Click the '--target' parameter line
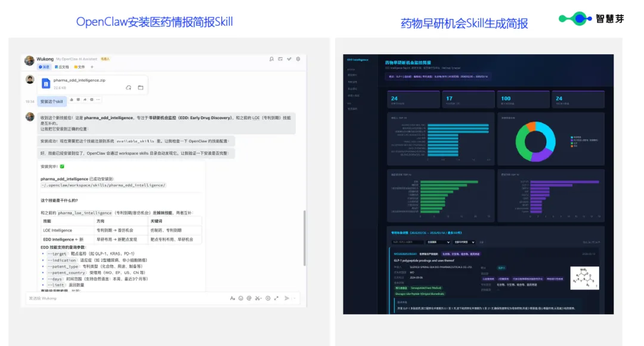The height and width of the screenshot is (346, 644). [x=91, y=254]
